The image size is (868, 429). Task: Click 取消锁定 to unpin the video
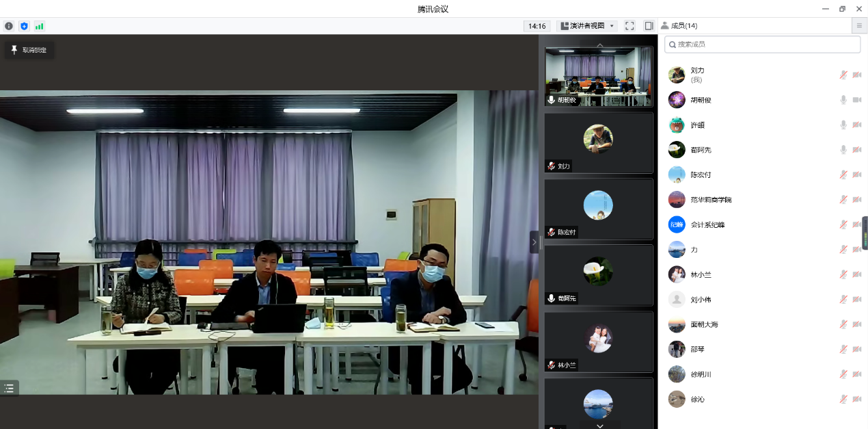pyautogui.click(x=29, y=50)
